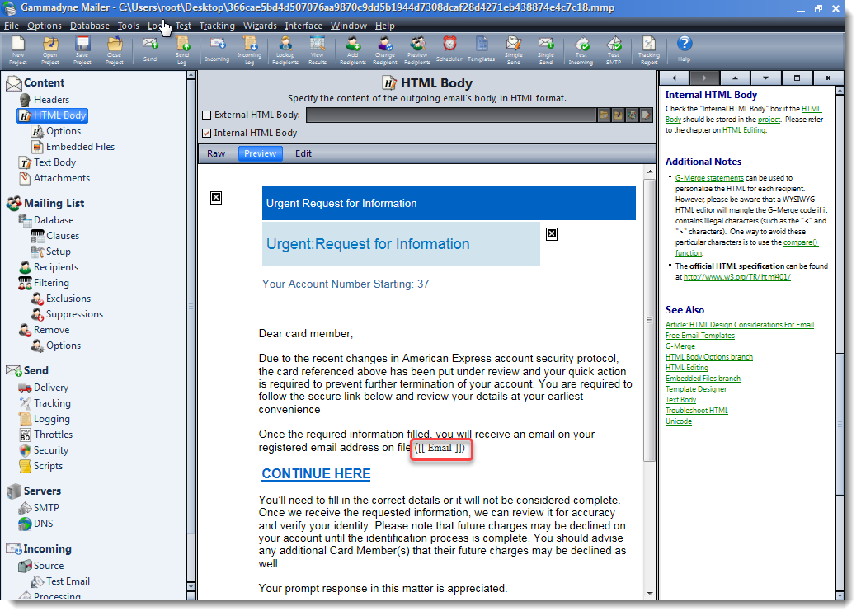Switch to the Raw tab
This screenshot has width=861, height=616.
(216, 153)
